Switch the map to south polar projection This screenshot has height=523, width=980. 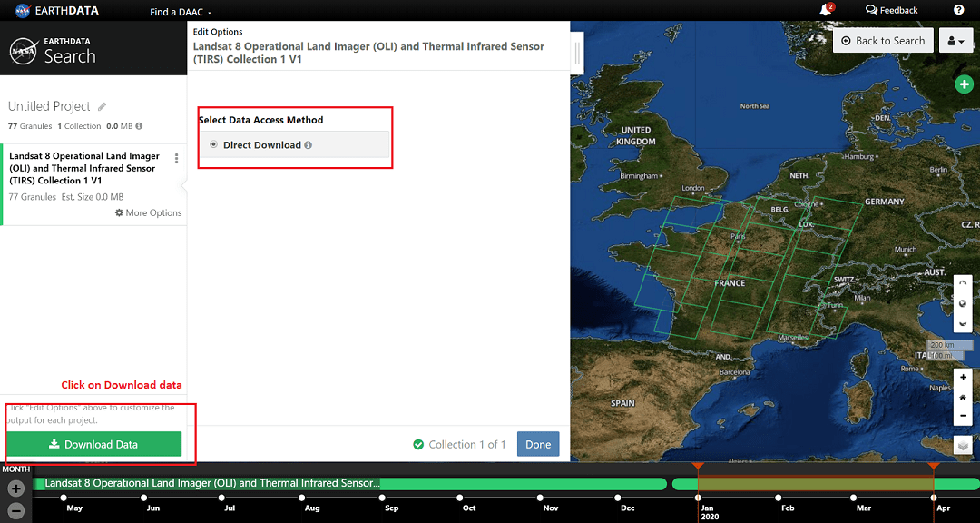pos(963,323)
